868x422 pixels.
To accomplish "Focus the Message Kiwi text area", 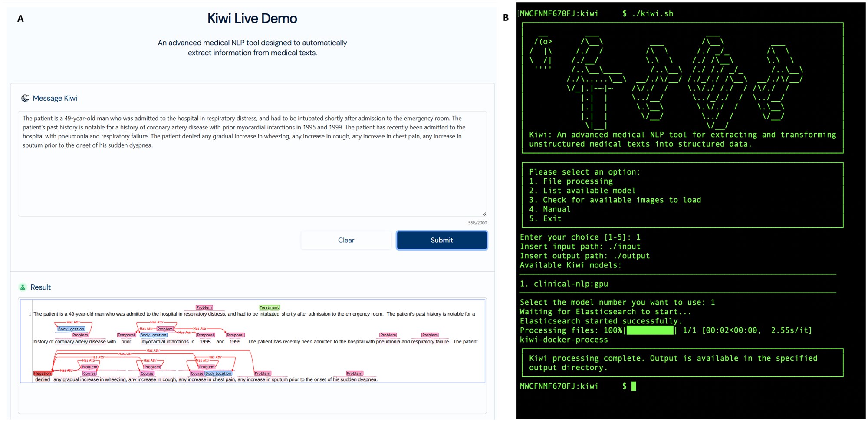I will (x=252, y=164).
